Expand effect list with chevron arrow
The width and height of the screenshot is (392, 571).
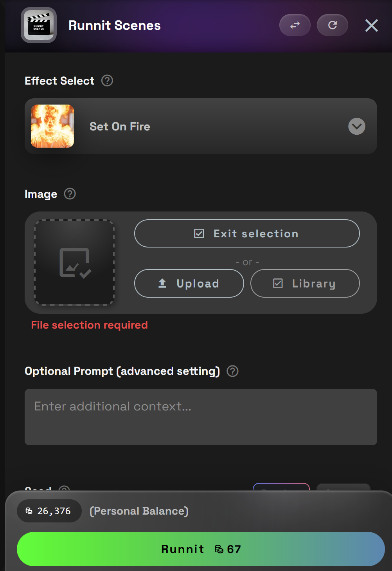coord(357,126)
